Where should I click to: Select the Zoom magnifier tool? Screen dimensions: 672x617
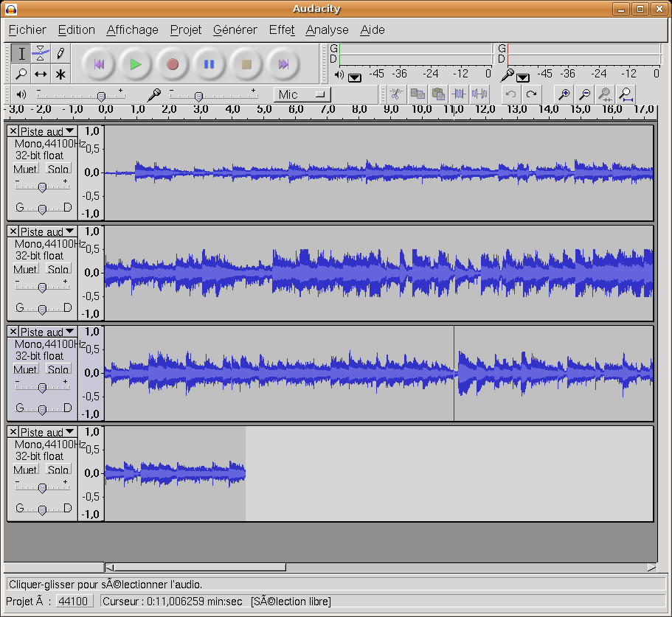pos(21,74)
